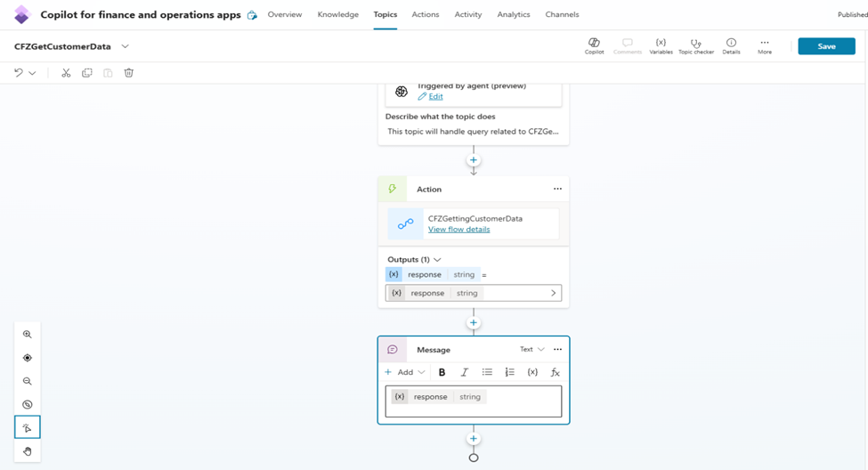Open the undo history dropdown arrow

pyautogui.click(x=33, y=73)
